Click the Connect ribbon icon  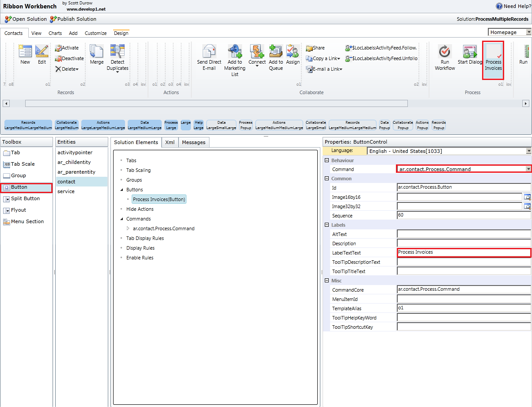(257, 51)
